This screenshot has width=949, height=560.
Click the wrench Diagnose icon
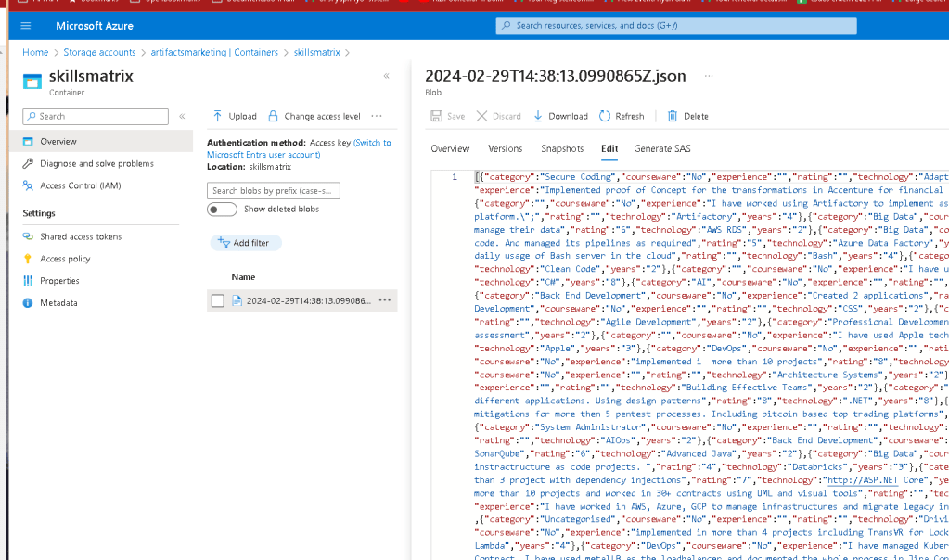[28, 163]
